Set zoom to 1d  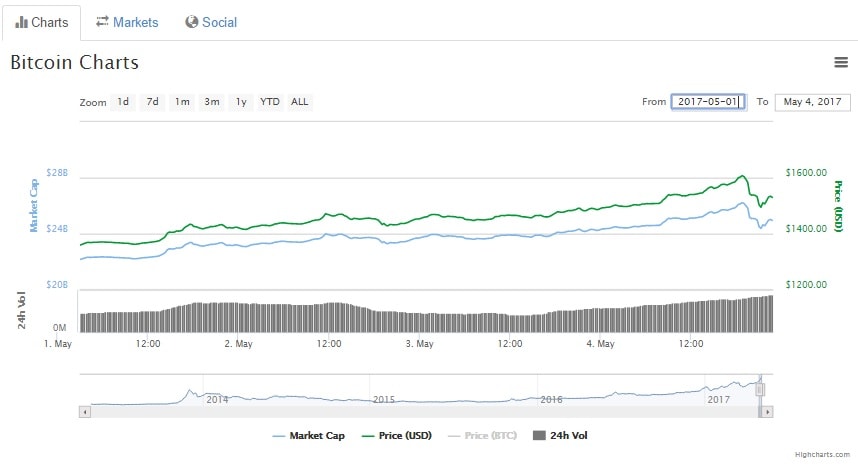pos(123,102)
